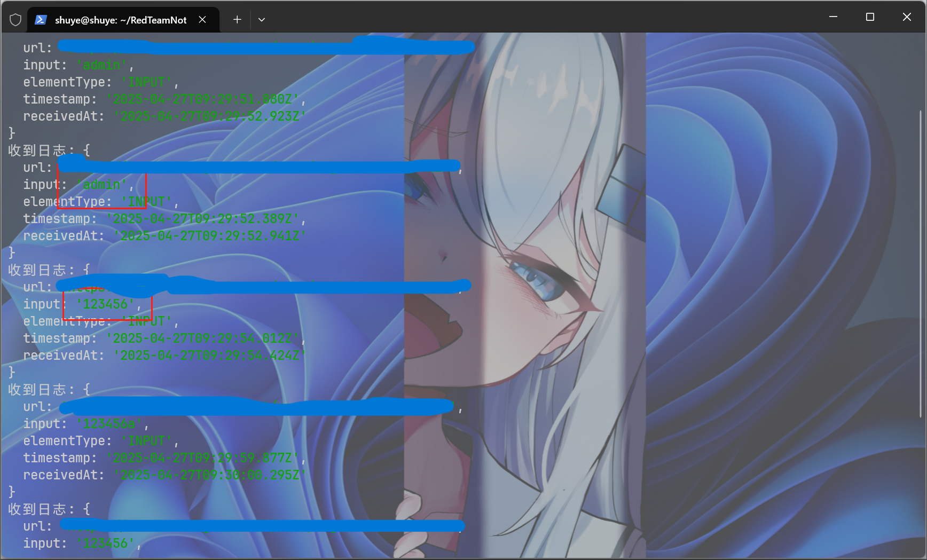Close the shuye@shuye: ~/RedTeamNot tab
The image size is (927, 560).
pos(202,20)
